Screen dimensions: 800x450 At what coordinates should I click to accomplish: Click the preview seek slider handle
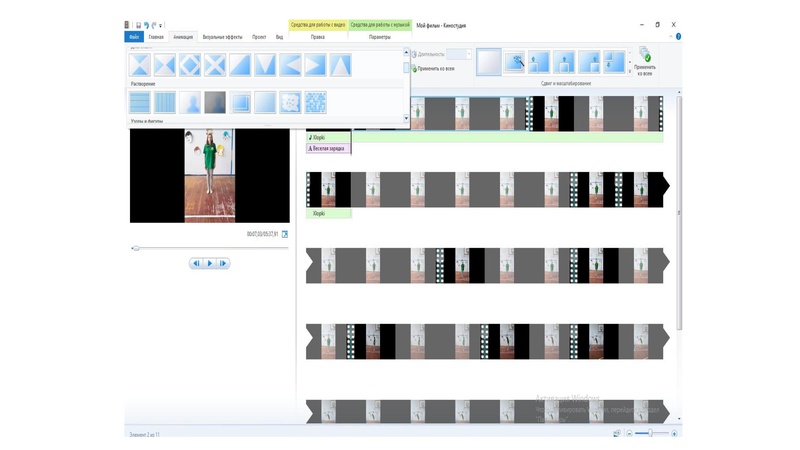(x=136, y=247)
